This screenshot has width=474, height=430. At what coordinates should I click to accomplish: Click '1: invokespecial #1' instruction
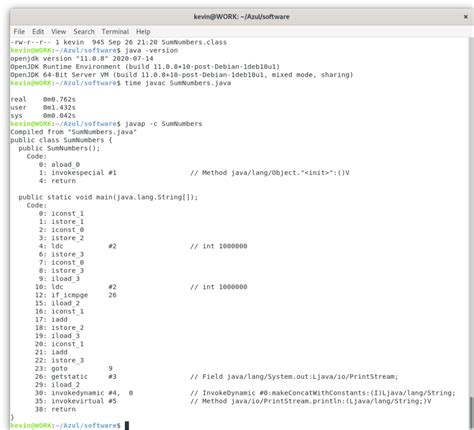point(78,173)
